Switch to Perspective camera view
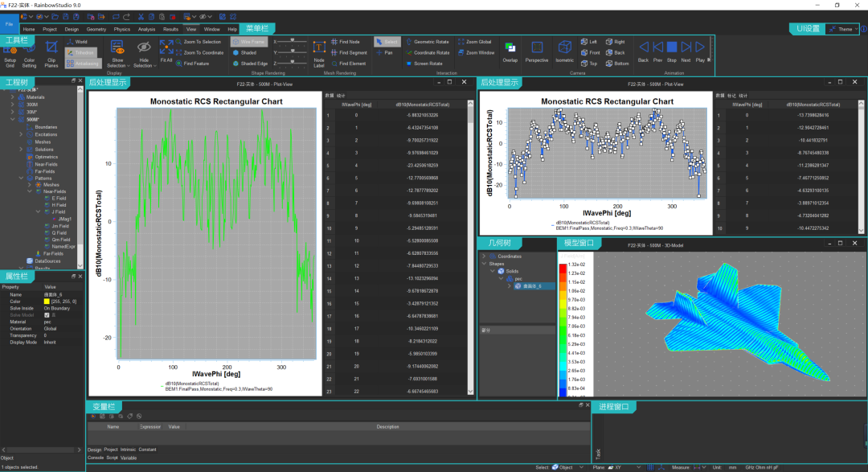868x472 pixels. pyautogui.click(x=536, y=52)
